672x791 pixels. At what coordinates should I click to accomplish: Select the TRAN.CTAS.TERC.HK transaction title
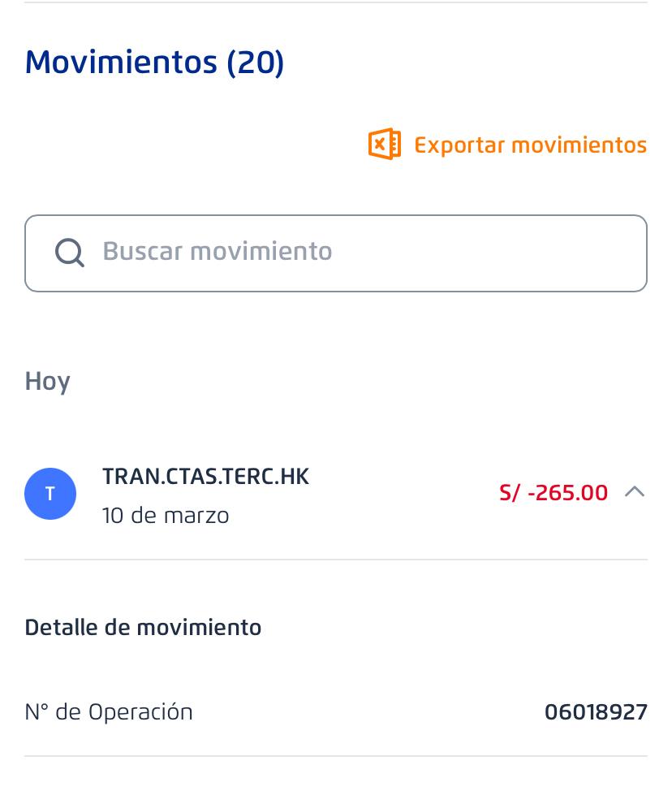(x=205, y=477)
